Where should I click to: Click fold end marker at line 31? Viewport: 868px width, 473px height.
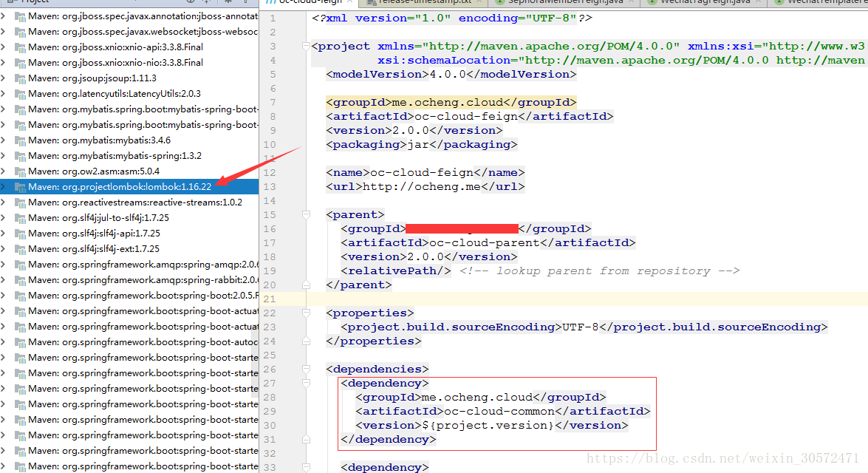click(x=306, y=439)
